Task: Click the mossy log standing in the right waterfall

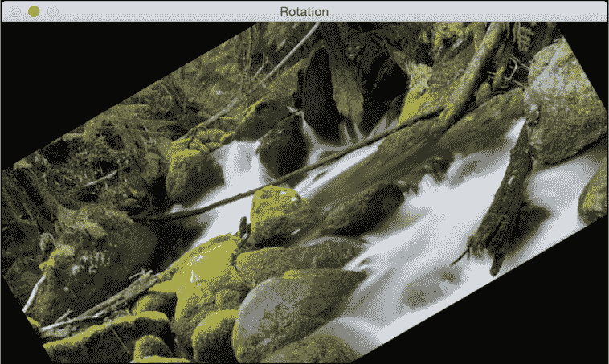Action: click(x=508, y=201)
